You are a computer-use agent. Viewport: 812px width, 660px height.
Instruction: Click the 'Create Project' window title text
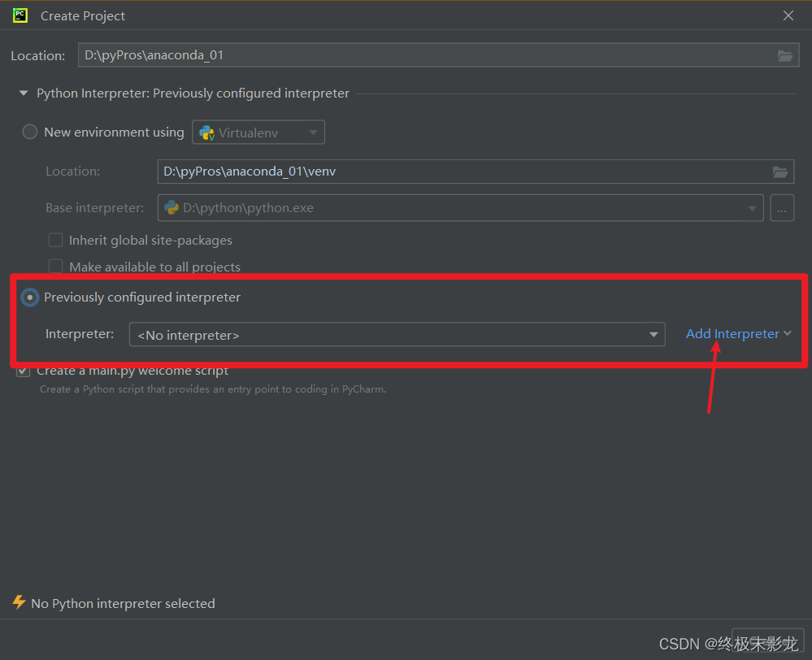click(82, 16)
